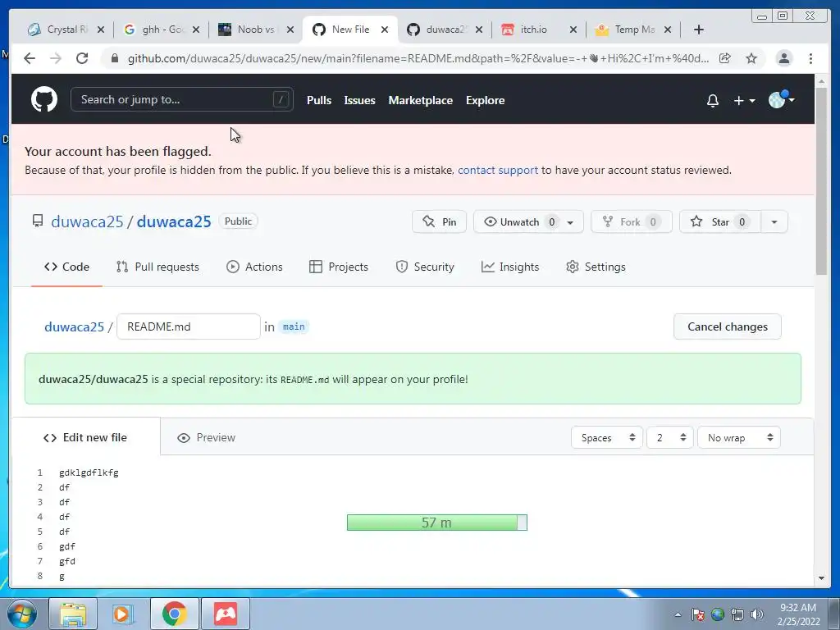
Task: Open the Pull requests tab
Action: [157, 267]
